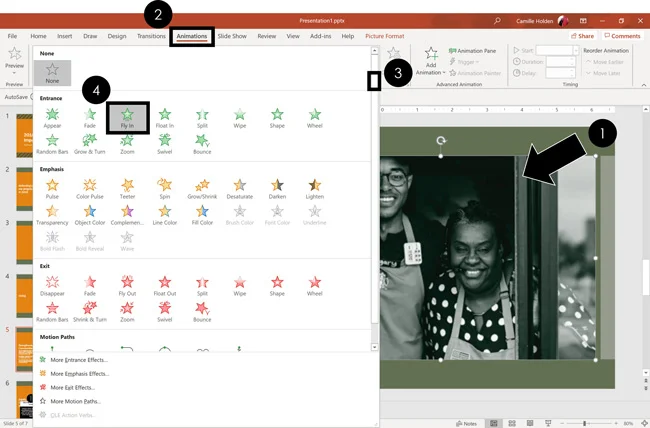Apply the Disappear exit animation
Image resolution: width=650 pixels, height=428 pixels.
[52, 286]
